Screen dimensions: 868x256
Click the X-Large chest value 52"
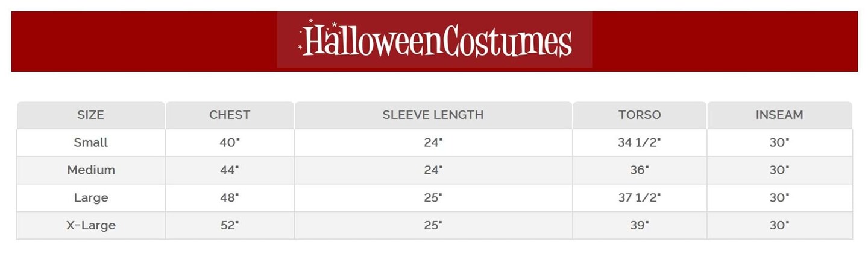pyautogui.click(x=230, y=225)
